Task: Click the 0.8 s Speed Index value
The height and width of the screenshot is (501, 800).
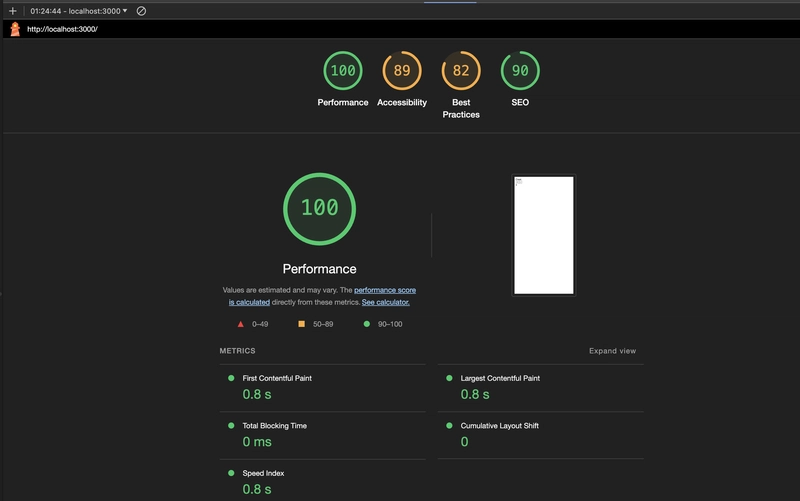Action: [x=257, y=489]
